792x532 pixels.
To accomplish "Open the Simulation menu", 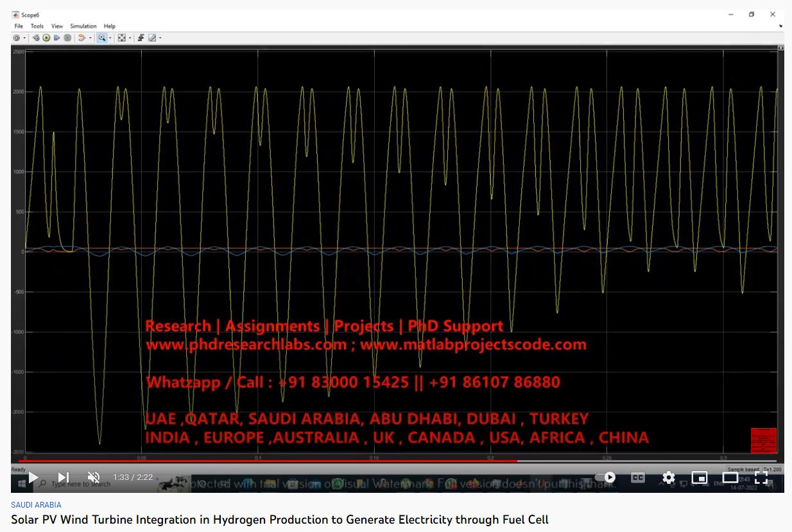I will tap(83, 26).
